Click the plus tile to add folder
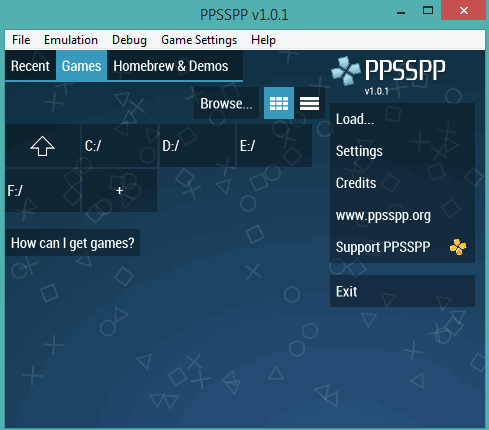 [x=120, y=190]
